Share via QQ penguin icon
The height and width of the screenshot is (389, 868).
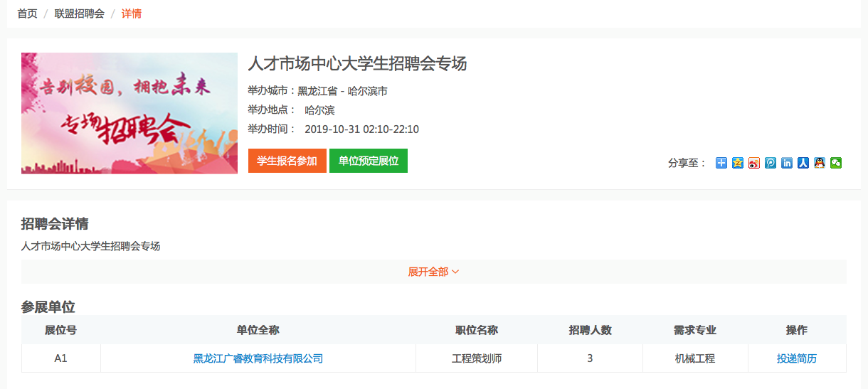point(819,163)
